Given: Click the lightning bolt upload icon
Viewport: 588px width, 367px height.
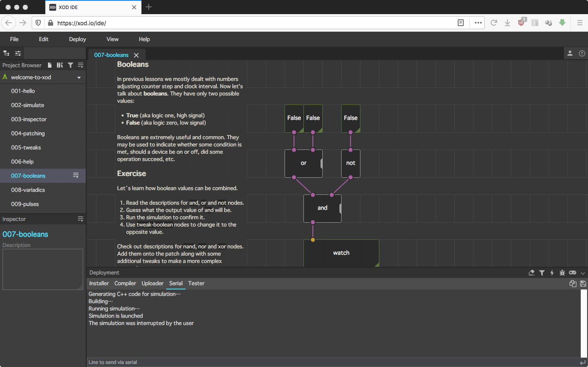Looking at the screenshot, I should 552,273.
